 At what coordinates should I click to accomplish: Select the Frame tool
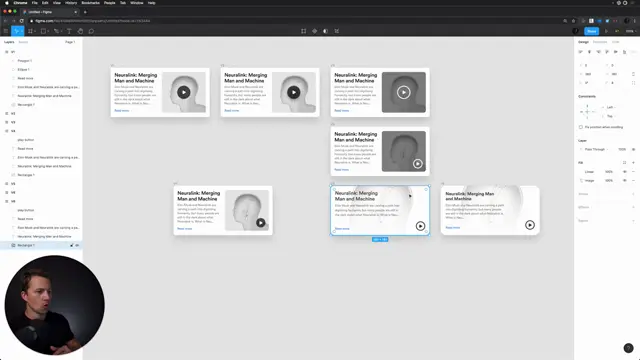(30, 31)
